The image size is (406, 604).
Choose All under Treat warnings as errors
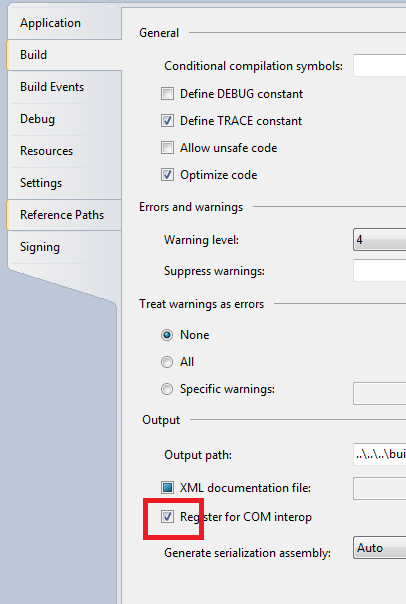click(167, 362)
